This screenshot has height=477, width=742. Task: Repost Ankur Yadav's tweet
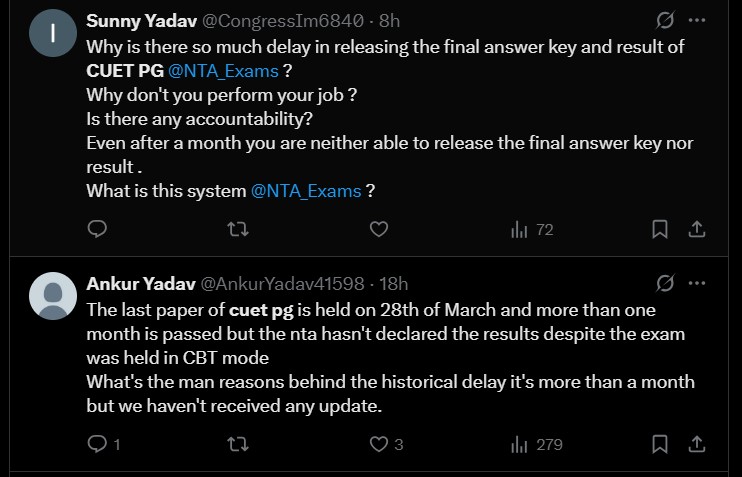[238, 443]
